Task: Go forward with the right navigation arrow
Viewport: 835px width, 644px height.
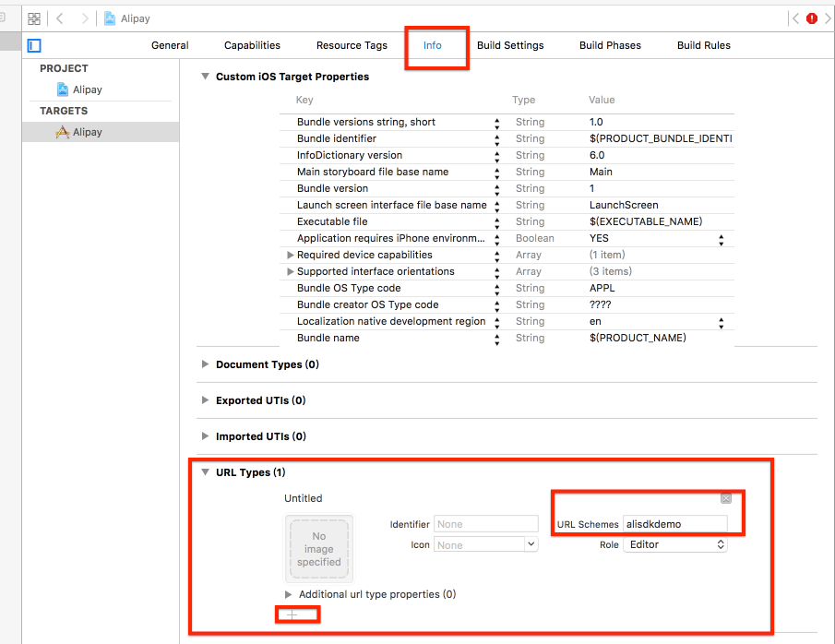Action: 85,18
